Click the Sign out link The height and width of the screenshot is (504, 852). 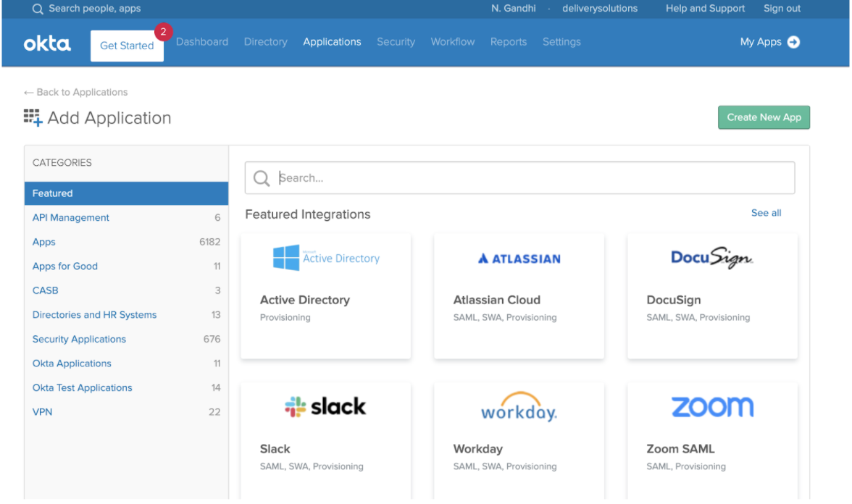782,9
